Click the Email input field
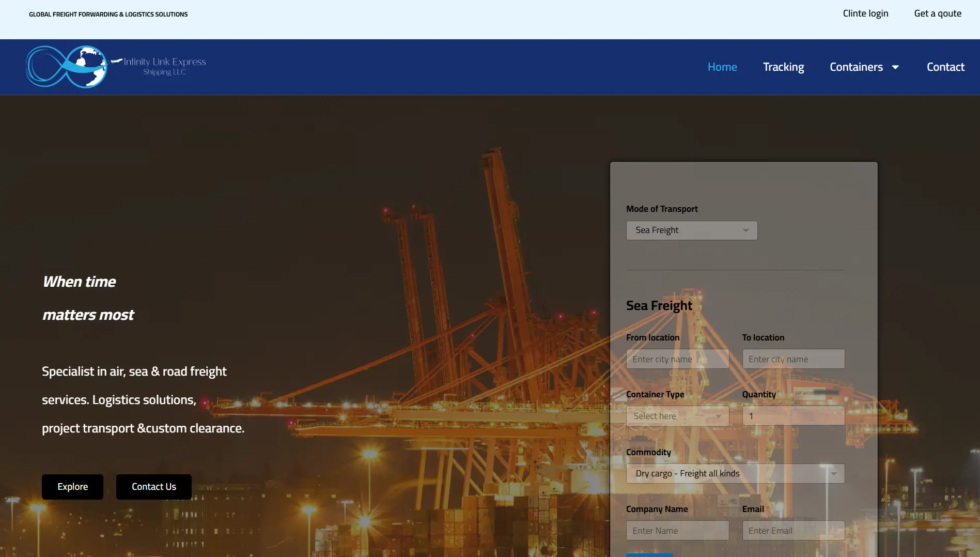 pos(793,531)
